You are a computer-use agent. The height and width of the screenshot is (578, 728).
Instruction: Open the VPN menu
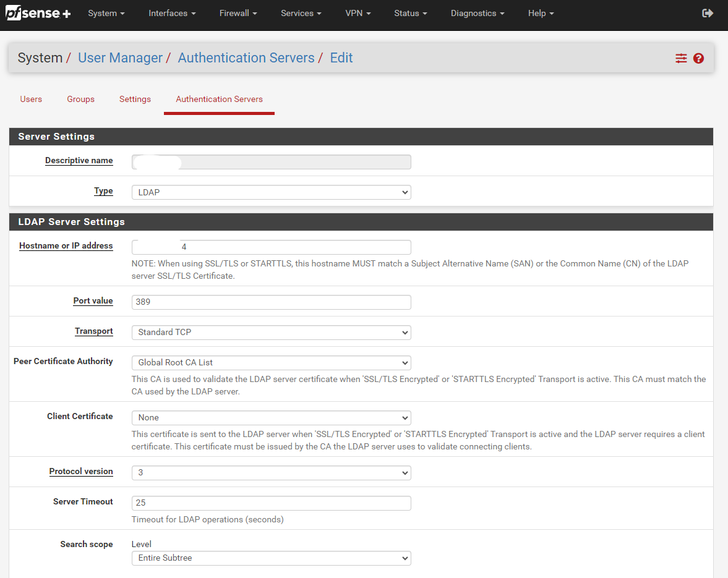358,13
